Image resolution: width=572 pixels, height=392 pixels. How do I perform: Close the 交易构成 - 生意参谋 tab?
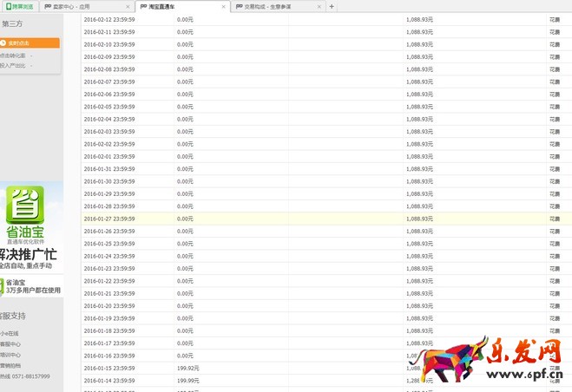(319, 6)
